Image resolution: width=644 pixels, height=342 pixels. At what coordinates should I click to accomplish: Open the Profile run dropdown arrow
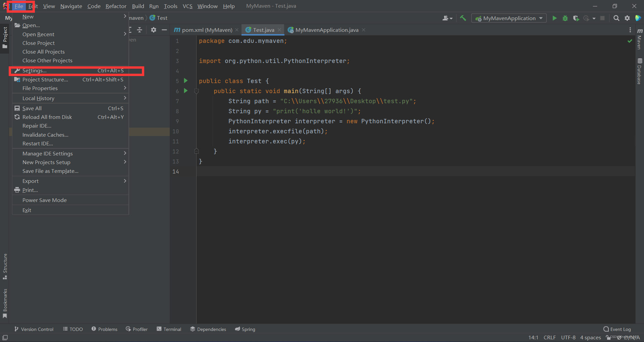(x=594, y=18)
